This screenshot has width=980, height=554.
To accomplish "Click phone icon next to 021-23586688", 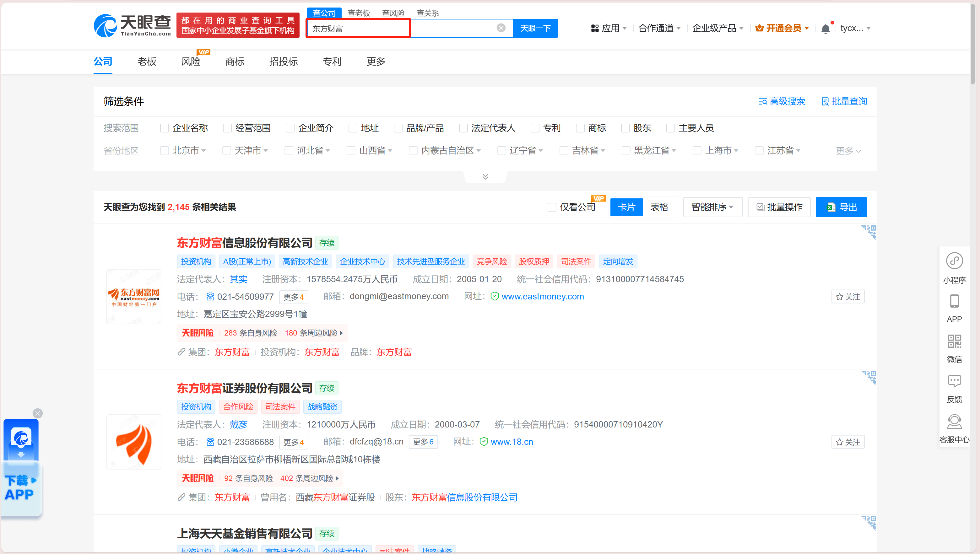I will [210, 442].
